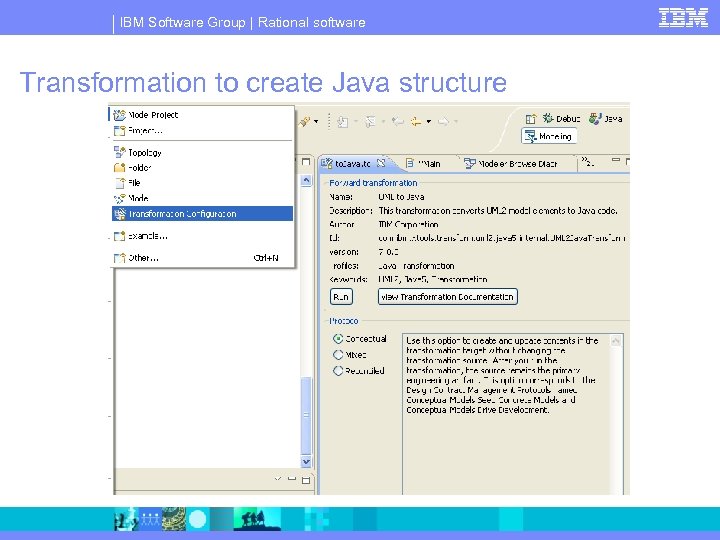Close the toJava.tc editor tab

click(381, 163)
